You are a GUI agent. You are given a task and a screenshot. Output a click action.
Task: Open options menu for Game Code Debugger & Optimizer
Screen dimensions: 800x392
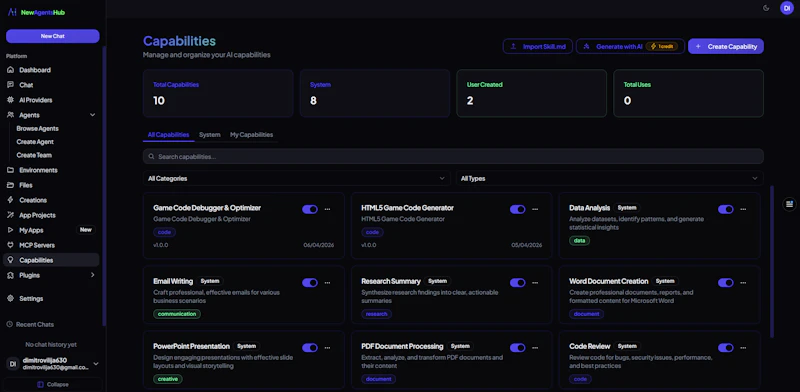coord(328,209)
